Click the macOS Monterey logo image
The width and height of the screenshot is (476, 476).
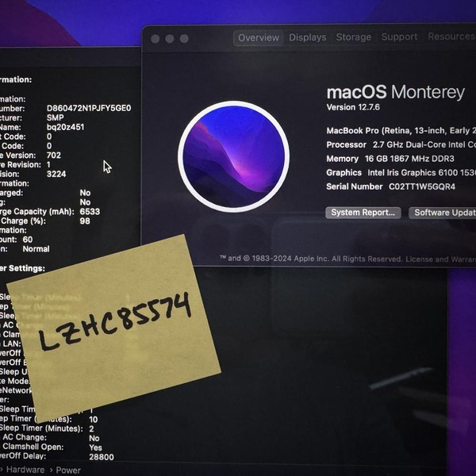coord(233,156)
